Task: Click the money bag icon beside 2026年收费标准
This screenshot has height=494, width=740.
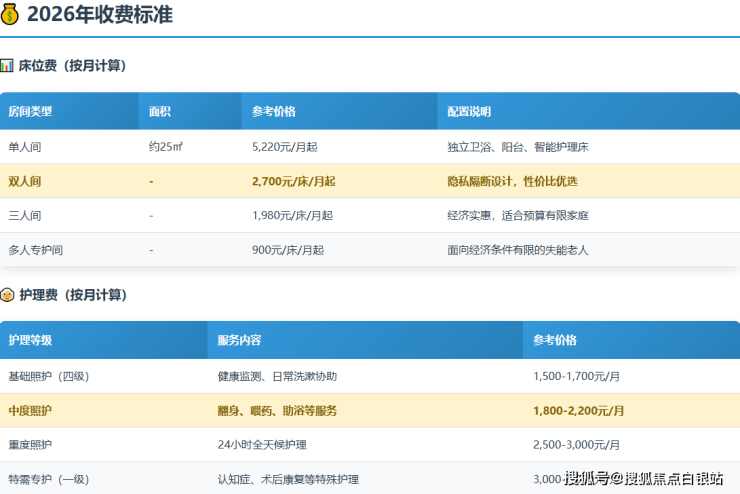Action: [10, 14]
